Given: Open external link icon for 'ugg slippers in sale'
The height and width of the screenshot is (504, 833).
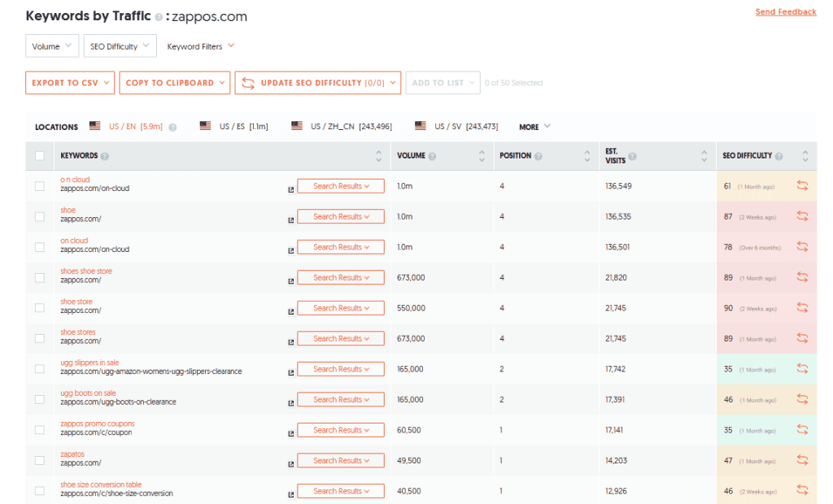Looking at the screenshot, I should (291, 373).
